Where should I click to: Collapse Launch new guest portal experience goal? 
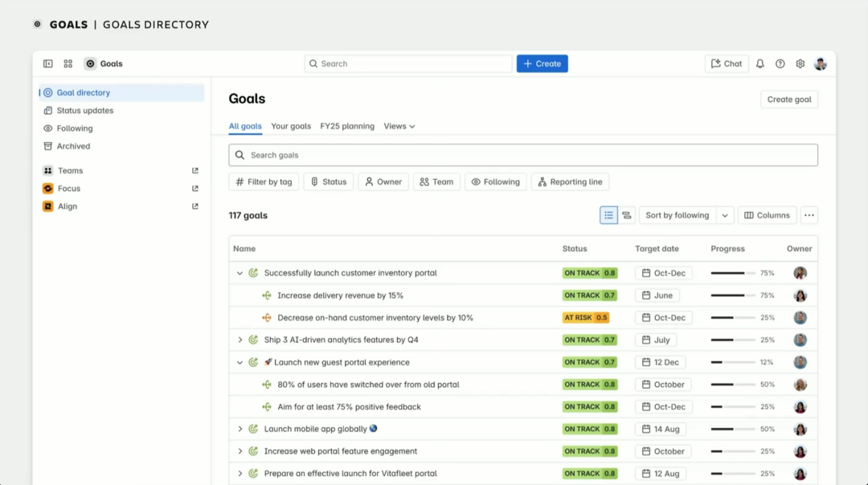coord(240,362)
